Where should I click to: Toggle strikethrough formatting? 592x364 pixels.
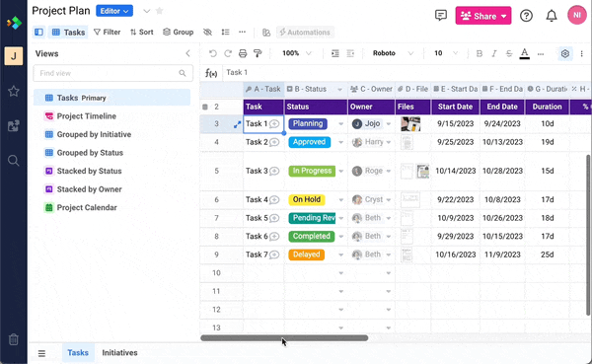point(509,53)
